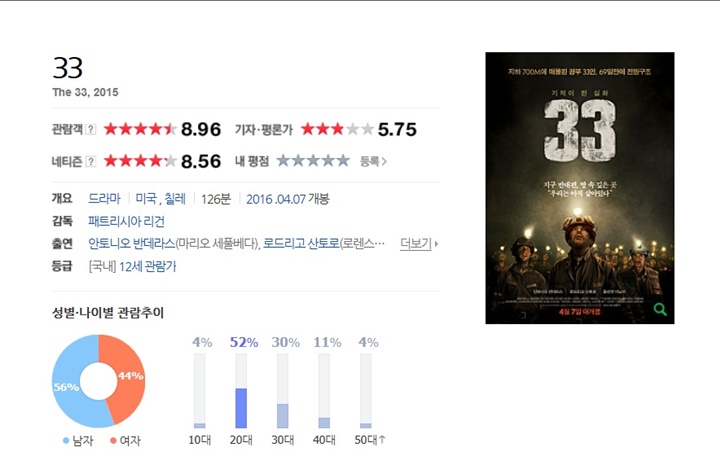Screen dimensions: 720x473
Task: Select the fifth star in 내 평점
Action: click(x=343, y=161)
